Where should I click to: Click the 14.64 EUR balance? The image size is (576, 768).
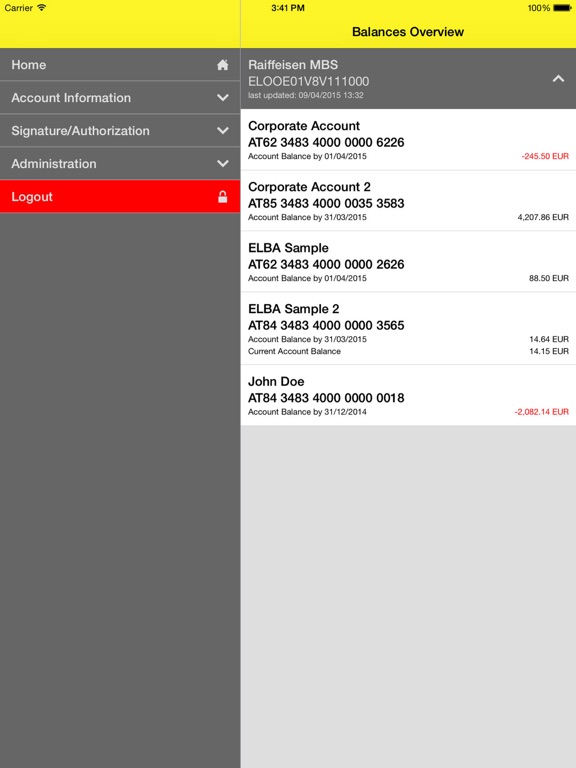[x=549, y=339]
